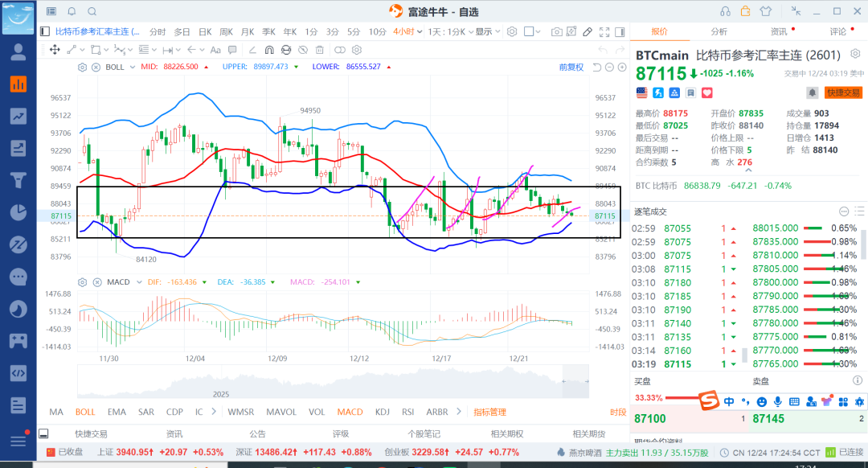Image resolution: width=868 pixels, height=468 pixels.
Task: Switch to the 分析 tab
Action: click(719, 31)
